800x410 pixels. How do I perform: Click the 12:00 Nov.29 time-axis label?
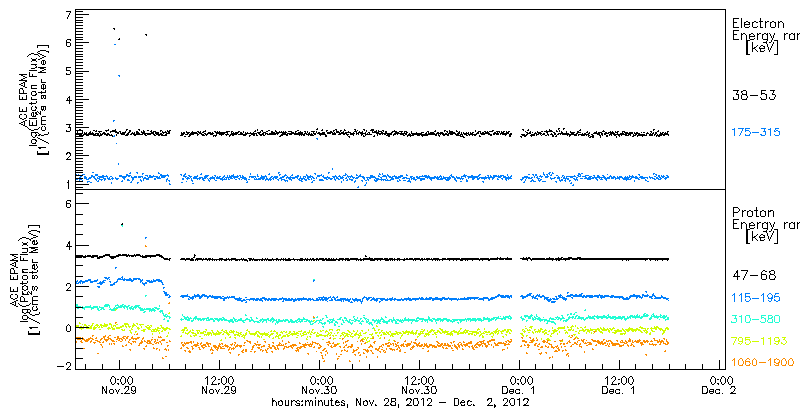pos(219,385)
